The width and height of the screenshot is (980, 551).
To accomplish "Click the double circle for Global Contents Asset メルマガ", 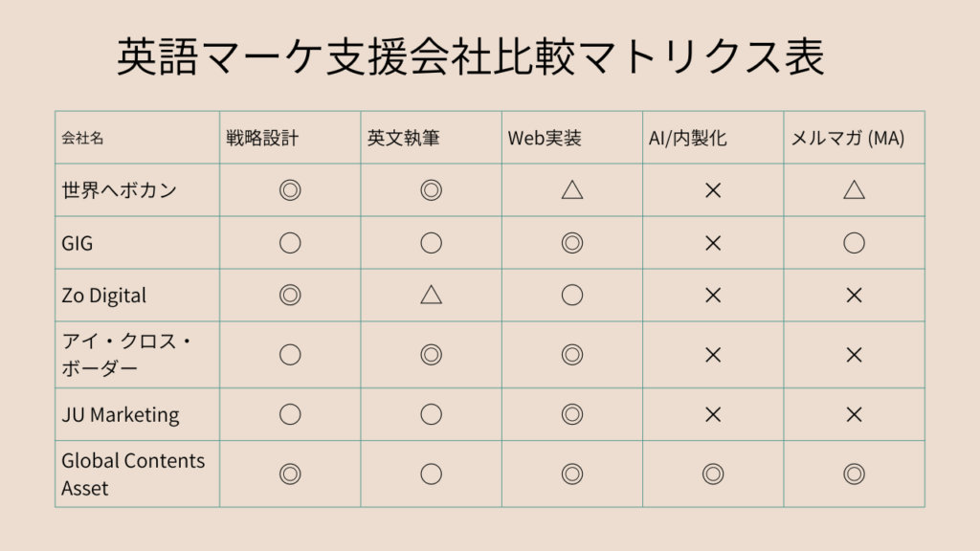I will pyautogui.click(x=854, y=474).
